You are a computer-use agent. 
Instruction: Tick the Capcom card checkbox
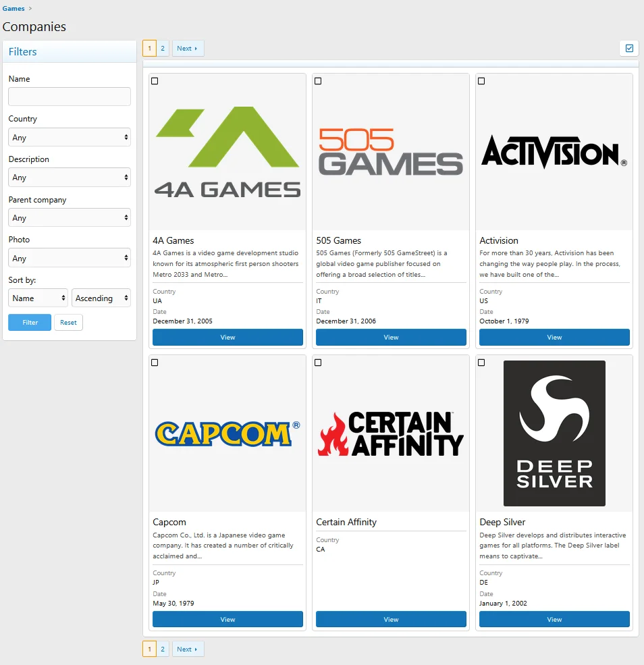tap(155, 363)
